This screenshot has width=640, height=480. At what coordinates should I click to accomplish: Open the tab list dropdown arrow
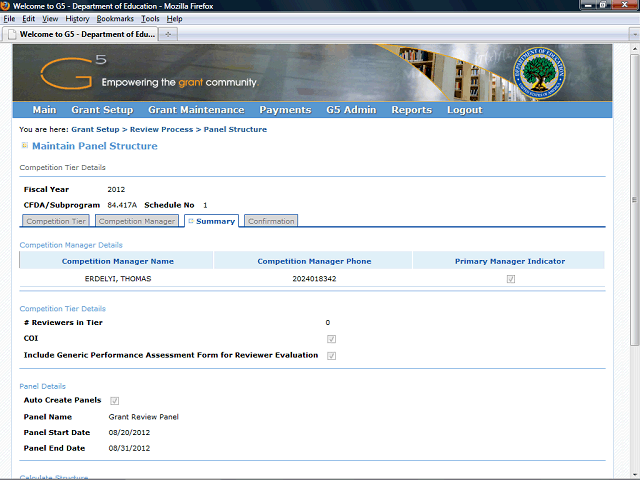point(635,35)
